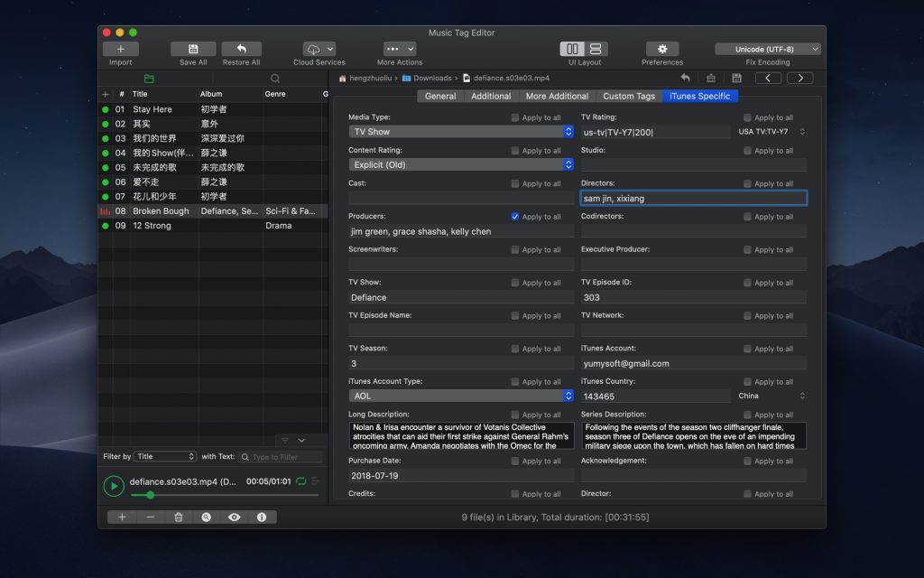Enable Apply to all for Cast
Screen dimensions: 924x578
click(515, 184)
